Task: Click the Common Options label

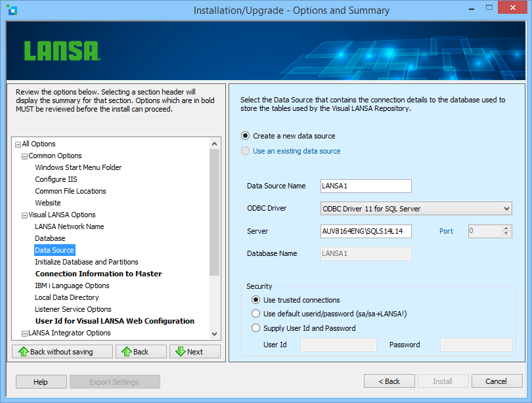Action: pos(55,156)
